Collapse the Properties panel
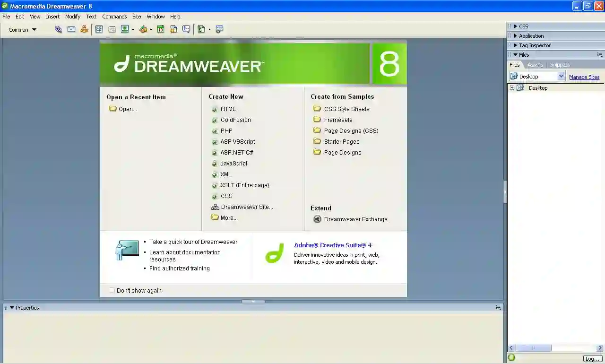The height and width of the screenshot is (364, 605). (x=12, y=308)
